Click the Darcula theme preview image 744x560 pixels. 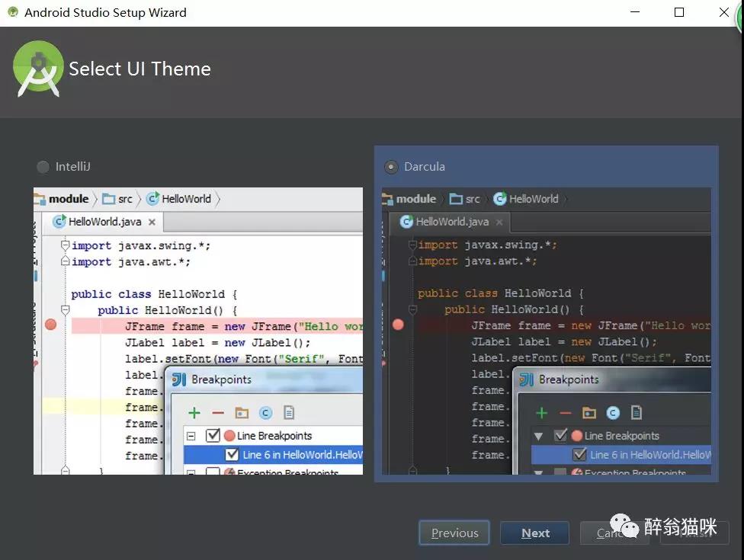pyautogui.click(x=546, y=331)
